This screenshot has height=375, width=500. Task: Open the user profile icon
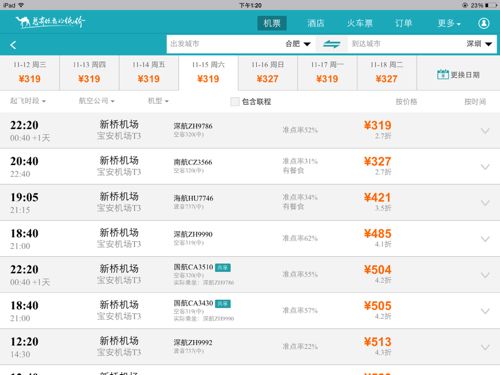click(x=484, y=23)
